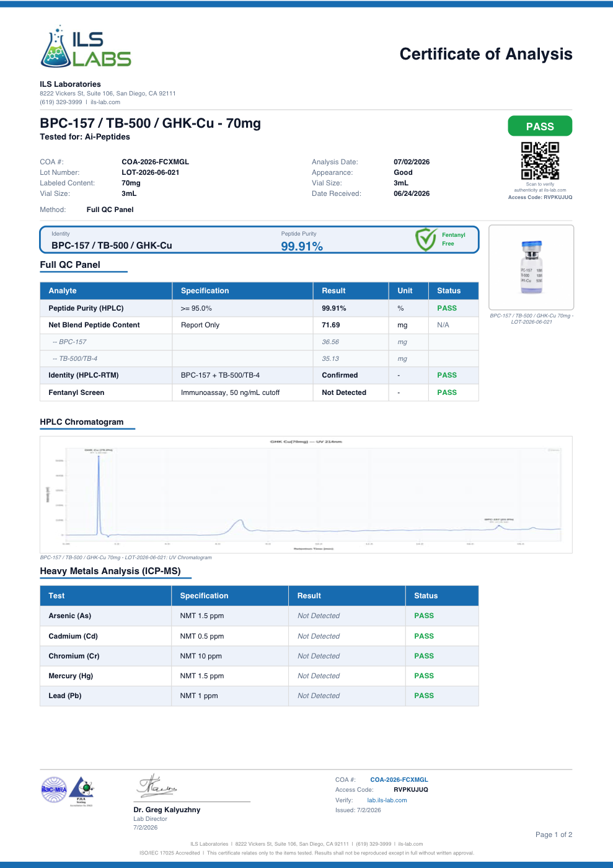Select 'Mercury (Hg)' row label
613x868 pixels.
coord(71,676)
